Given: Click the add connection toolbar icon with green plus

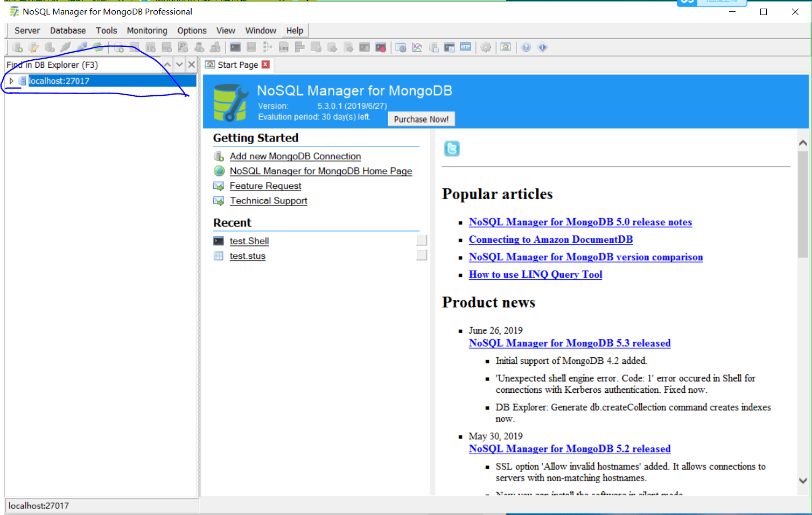Looking at the screenshot, I should (17, 47).
